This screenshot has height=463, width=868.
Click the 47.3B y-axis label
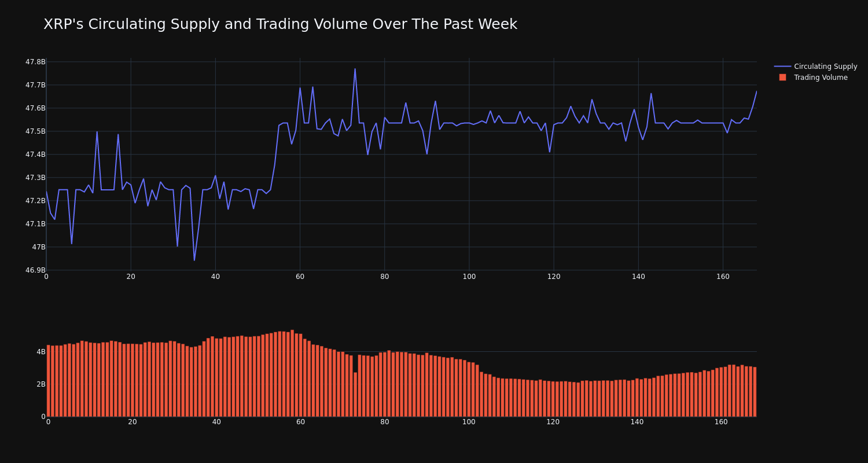(35, 178)
